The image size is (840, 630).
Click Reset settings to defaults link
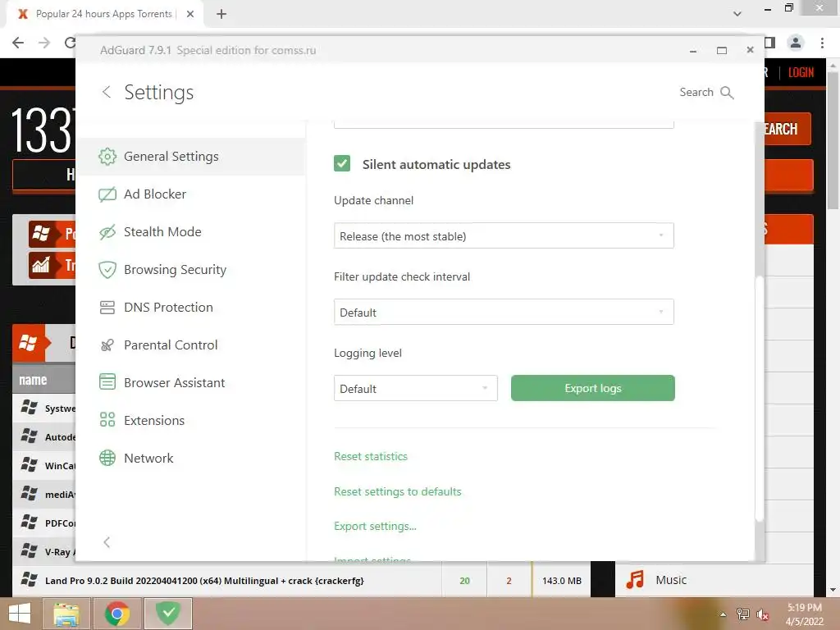pyautogui.click(x=398, y=491)
